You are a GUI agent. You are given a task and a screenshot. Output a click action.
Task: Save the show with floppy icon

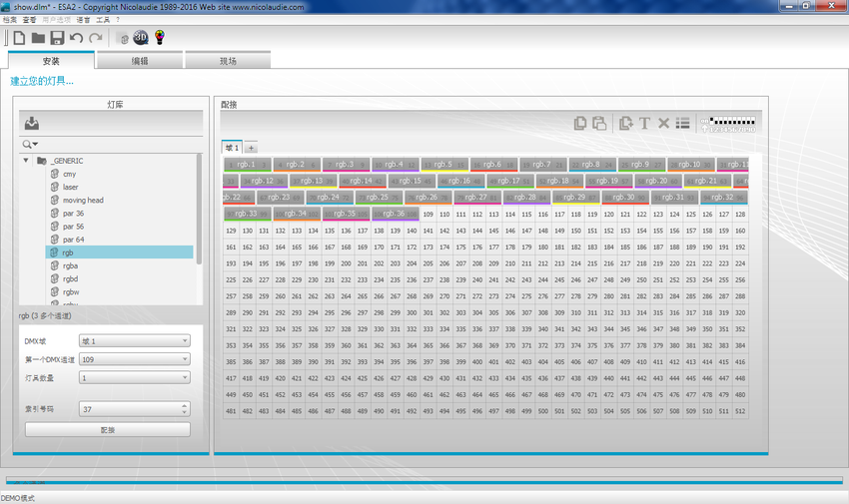tap(57, 38)
